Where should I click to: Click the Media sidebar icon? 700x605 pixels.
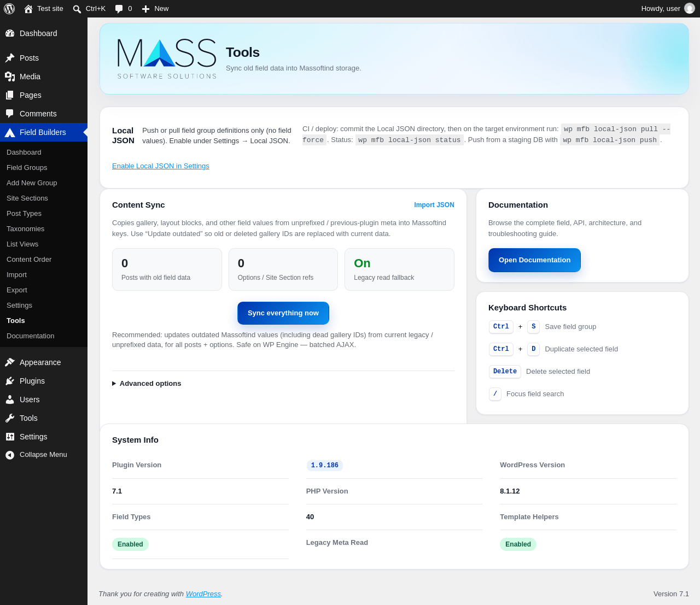point(10,77)
